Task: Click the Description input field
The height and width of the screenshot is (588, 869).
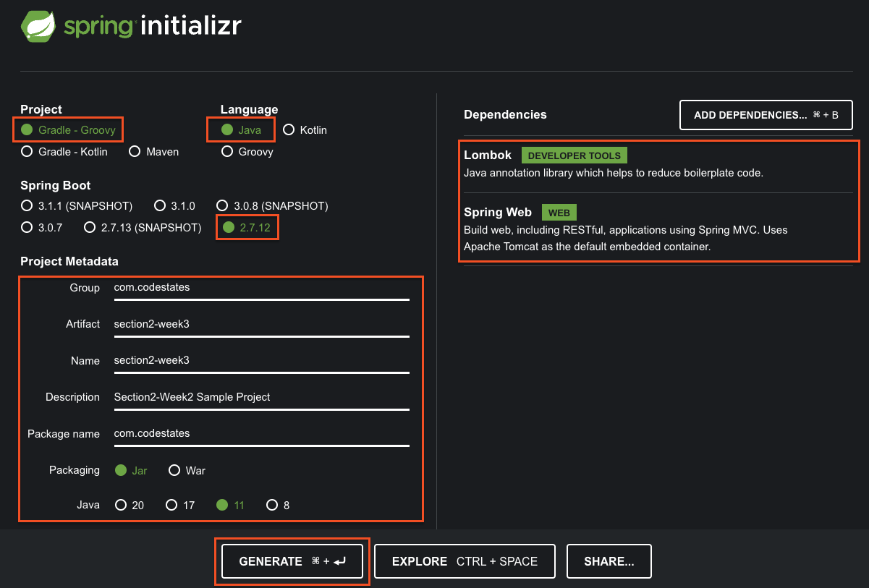Action: [262, 396]
